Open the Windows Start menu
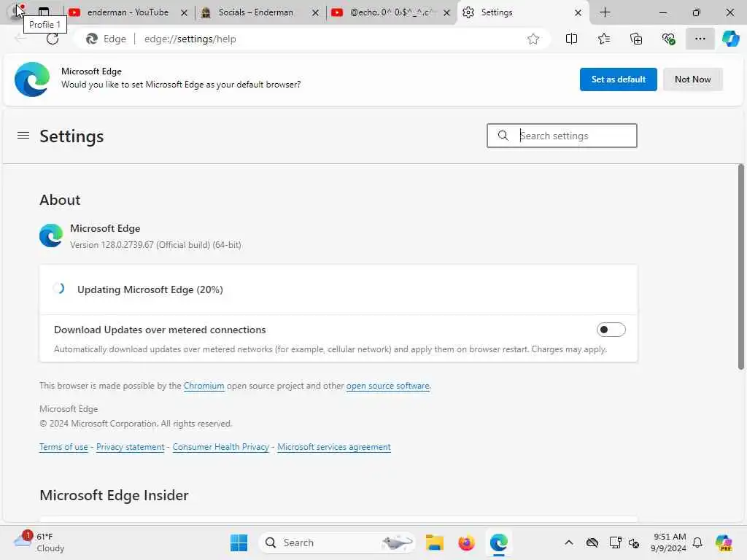 coord(239,542)
